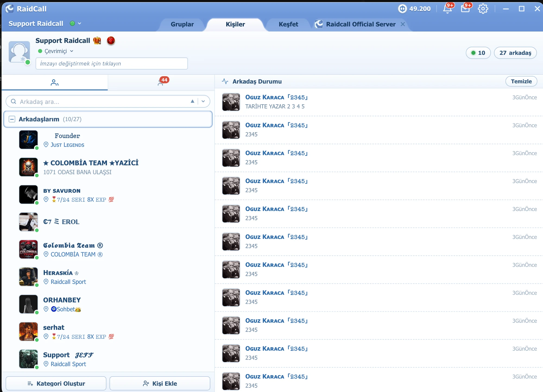Select the ORHANBEY friend name

coord(62,300)
